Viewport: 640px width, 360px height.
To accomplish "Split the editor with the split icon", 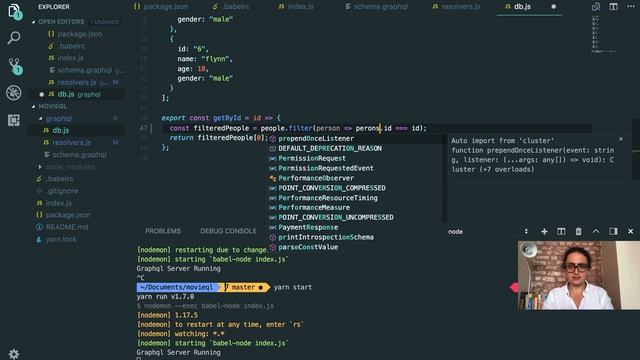I will pos(613,7).
